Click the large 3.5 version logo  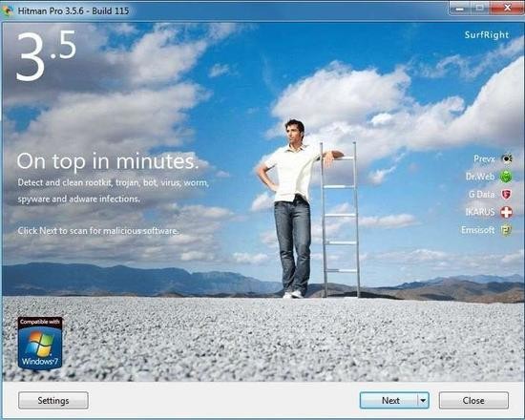[x=46, y=55]
